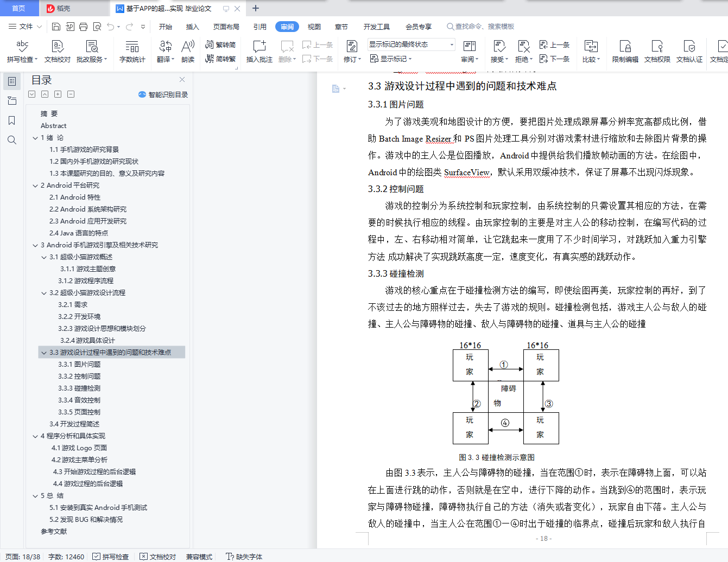This screenshot has height=562, width=728.
Task: Click the 智能识别目录 smart TOC button
Action: (x=163, y=94)
